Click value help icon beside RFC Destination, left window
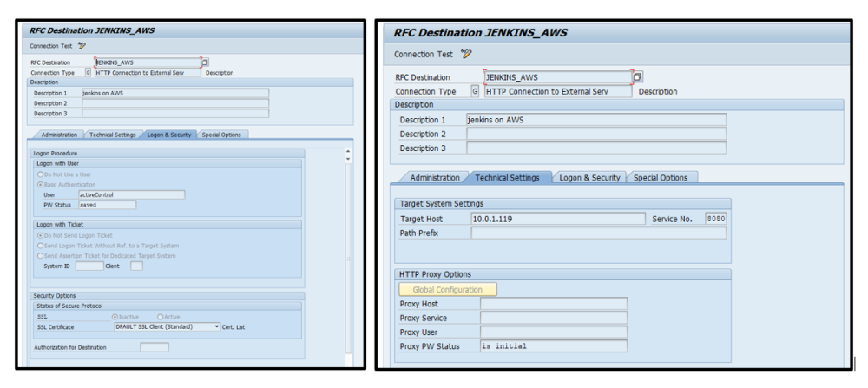 pos(206,62)
